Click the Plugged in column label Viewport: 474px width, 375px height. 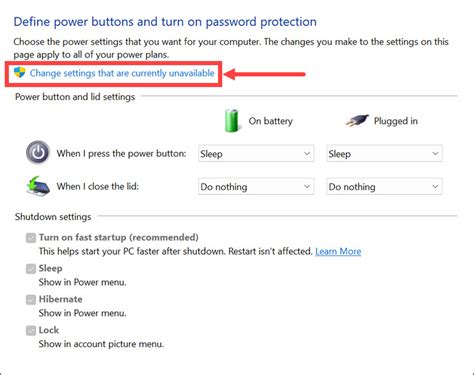coord(396,121)
